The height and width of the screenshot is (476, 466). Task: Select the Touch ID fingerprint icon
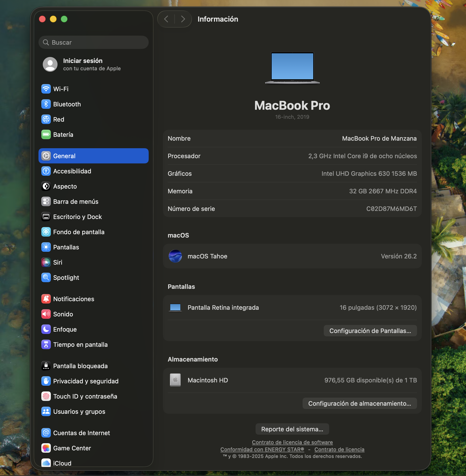tap(46, 396)
